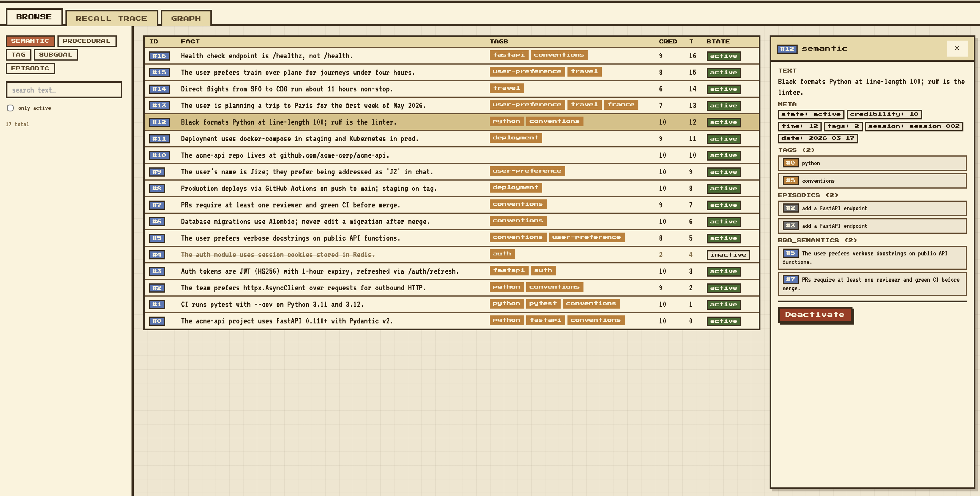Screen dimensions: 980x496
Task: Click the travel tag on the Direct flights row
Action: coord(506,88)
